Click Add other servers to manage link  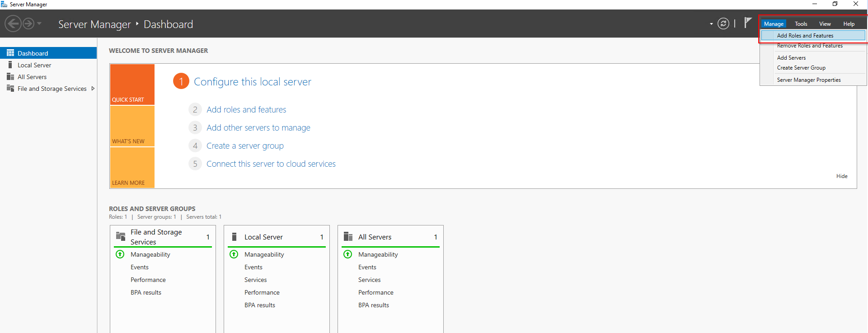tap(258, 128)
